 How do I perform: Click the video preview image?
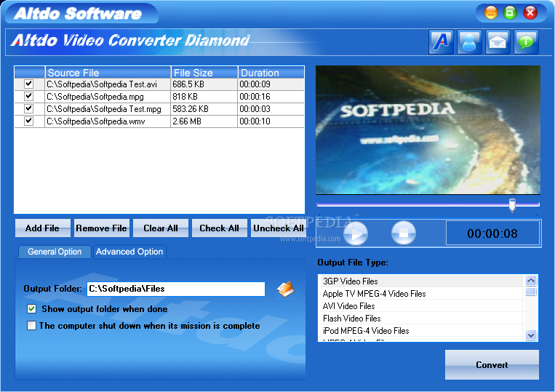pyautogui.click(x=428, y=130)
